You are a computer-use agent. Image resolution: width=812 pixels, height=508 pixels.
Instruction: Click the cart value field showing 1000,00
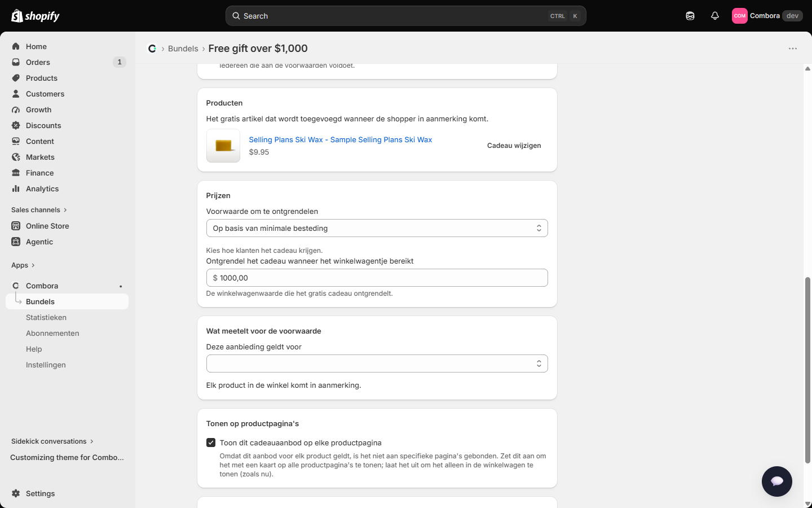(377, 278)
